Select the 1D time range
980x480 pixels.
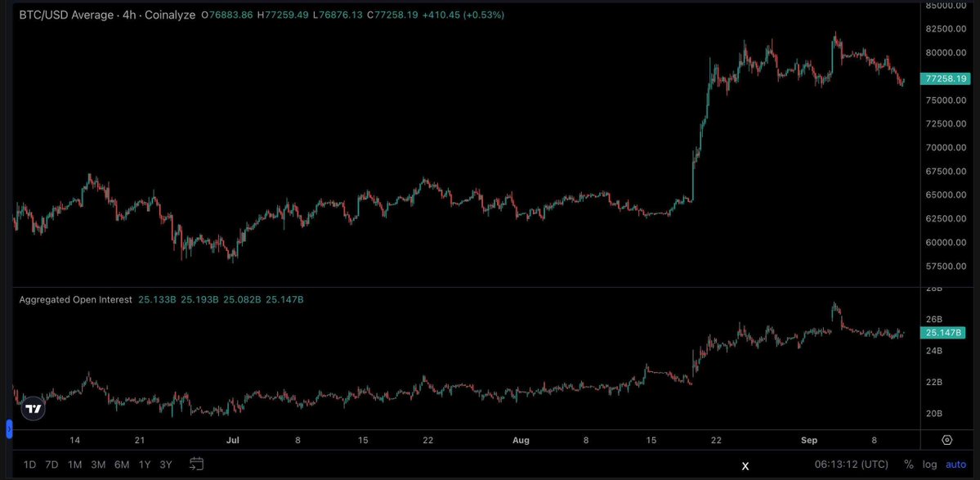(29, 464)
